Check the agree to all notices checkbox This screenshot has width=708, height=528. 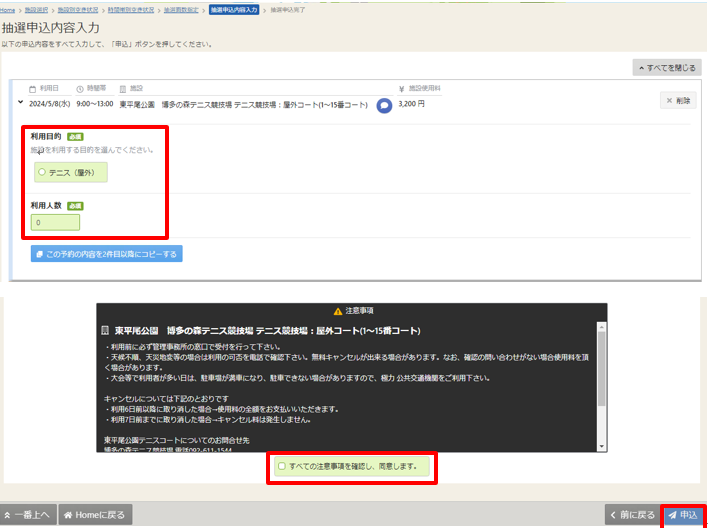point(282,466)
